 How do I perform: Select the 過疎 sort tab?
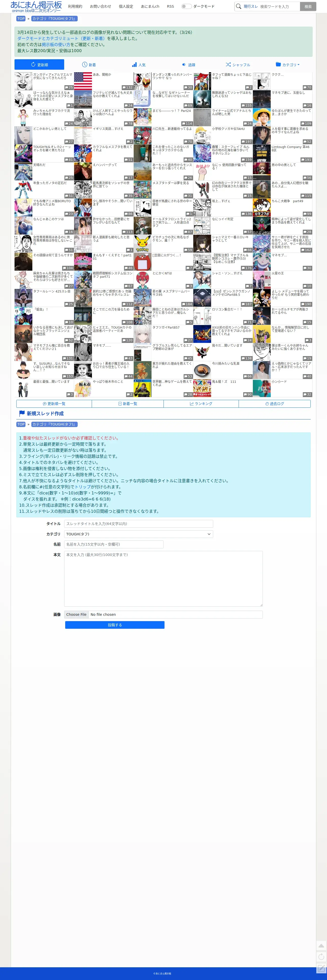pyautogui.click(x=188, y=65)
